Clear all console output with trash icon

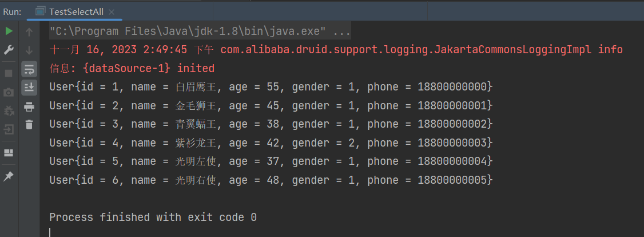click(29, 124)
